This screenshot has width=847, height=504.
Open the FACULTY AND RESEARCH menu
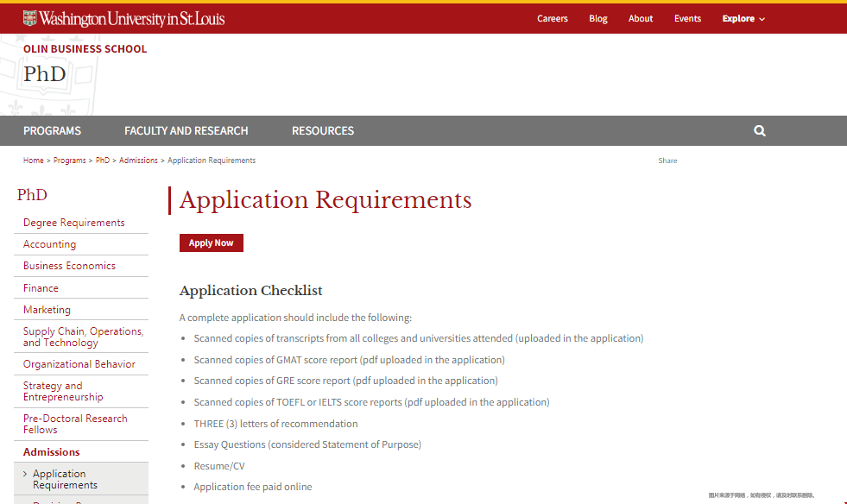[186, 130]
